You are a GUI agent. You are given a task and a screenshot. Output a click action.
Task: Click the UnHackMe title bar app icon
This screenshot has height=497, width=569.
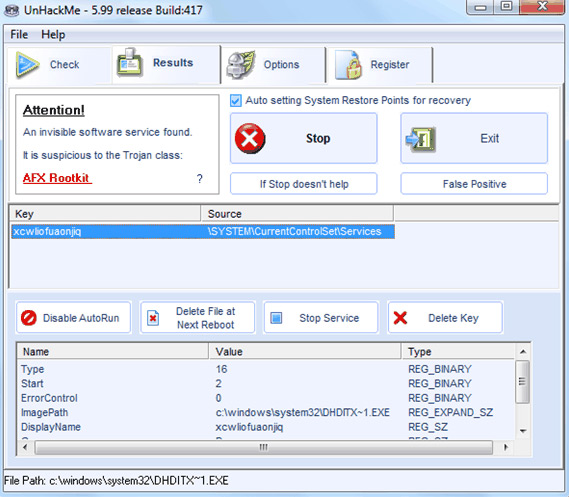click(x=11, y=10)
